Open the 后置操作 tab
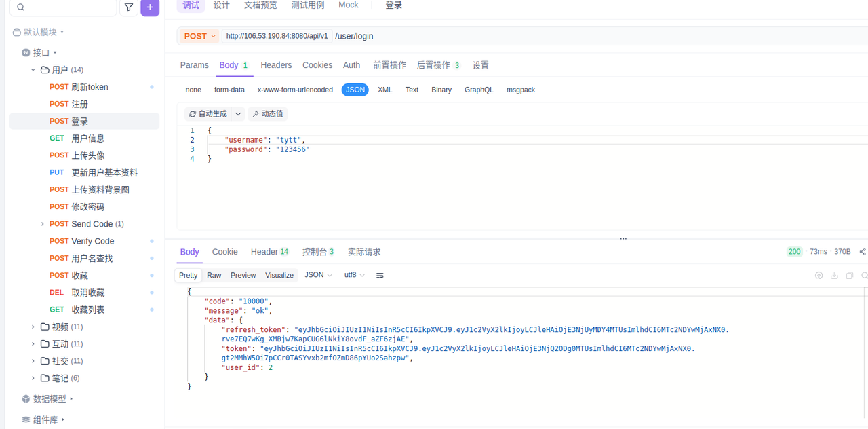 click(438, 65)
